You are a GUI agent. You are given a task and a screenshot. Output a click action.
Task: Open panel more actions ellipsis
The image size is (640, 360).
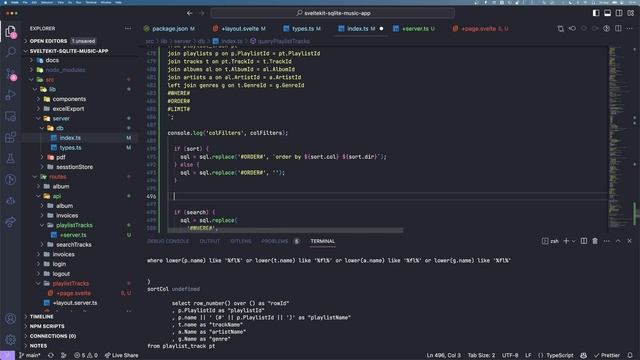(x=607, y=241)
